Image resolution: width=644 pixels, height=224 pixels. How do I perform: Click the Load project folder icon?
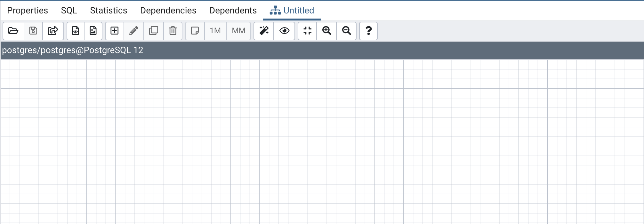click(x=13, y=31)
